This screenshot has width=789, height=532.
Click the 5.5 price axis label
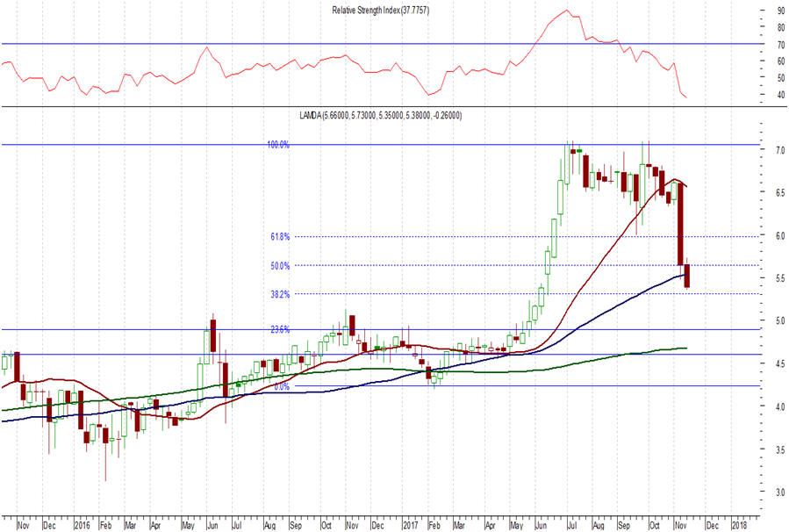755,278
